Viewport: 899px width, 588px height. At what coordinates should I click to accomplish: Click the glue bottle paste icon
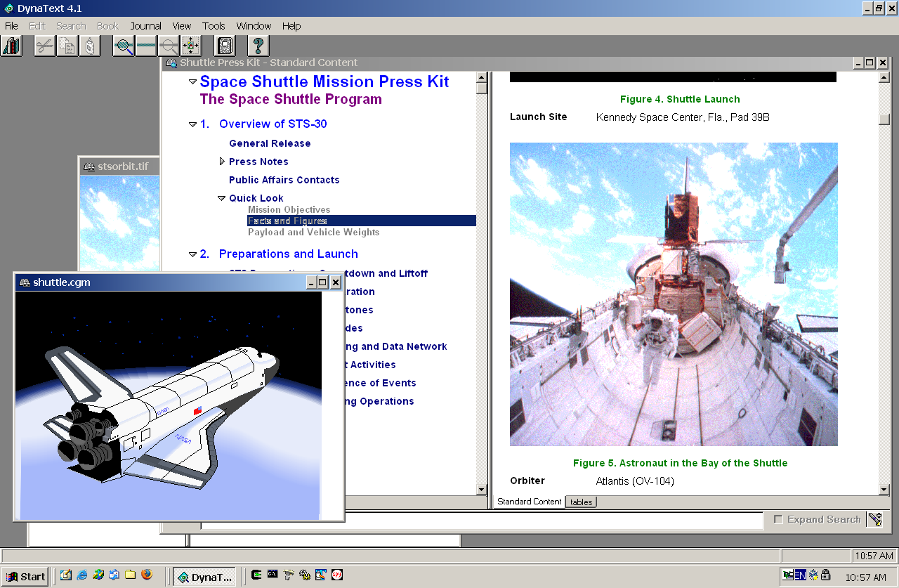pyautogui.click(x=89, y=46)
